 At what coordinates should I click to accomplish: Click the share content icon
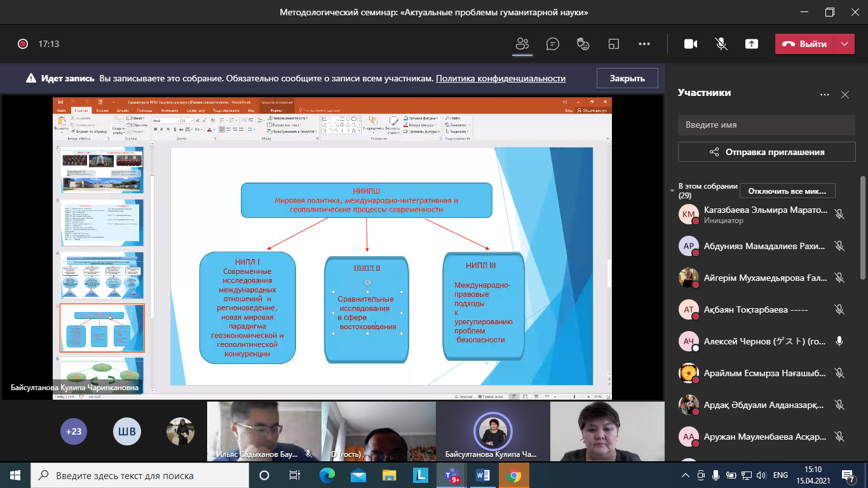point(752,44)
